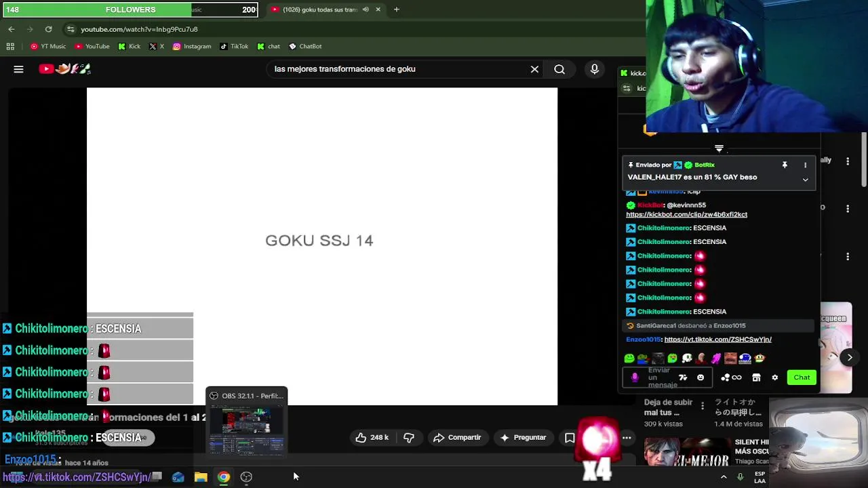Click the address bar URL

139,29
